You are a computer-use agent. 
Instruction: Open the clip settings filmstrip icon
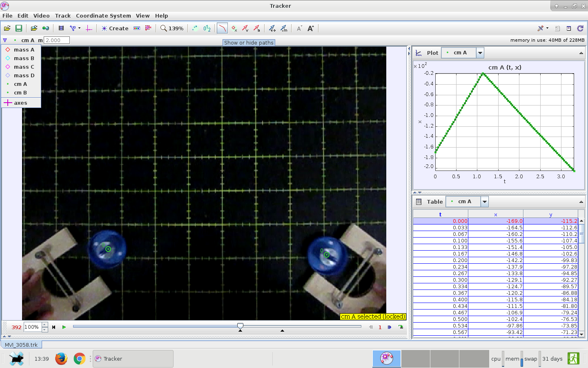[61, 28]
